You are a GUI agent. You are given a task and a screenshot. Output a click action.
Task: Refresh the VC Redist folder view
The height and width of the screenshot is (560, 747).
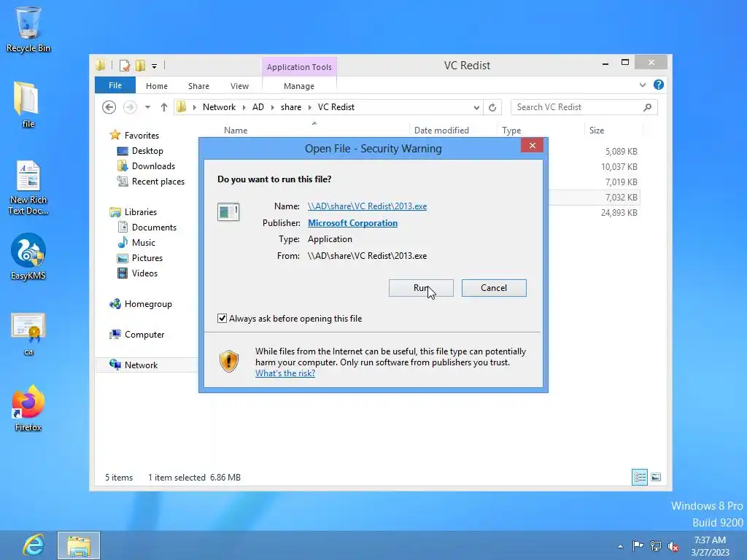pyautogui.click(x=492, y=108)
